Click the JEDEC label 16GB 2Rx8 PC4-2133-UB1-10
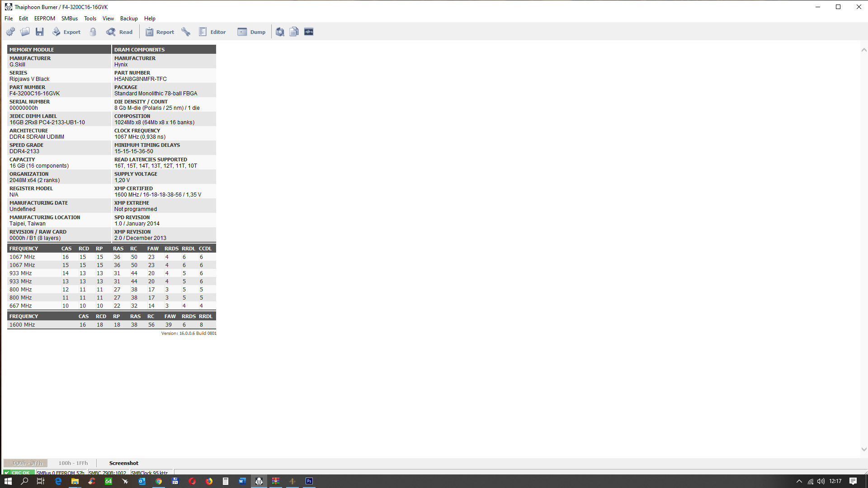The width and height of the screenshot is (868, 488). point(47,122)
